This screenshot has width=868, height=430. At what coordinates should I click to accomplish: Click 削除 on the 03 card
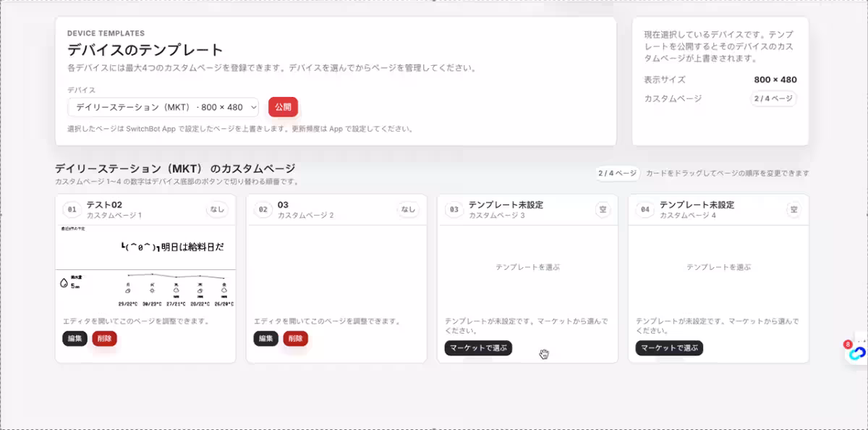pos(295,338)
